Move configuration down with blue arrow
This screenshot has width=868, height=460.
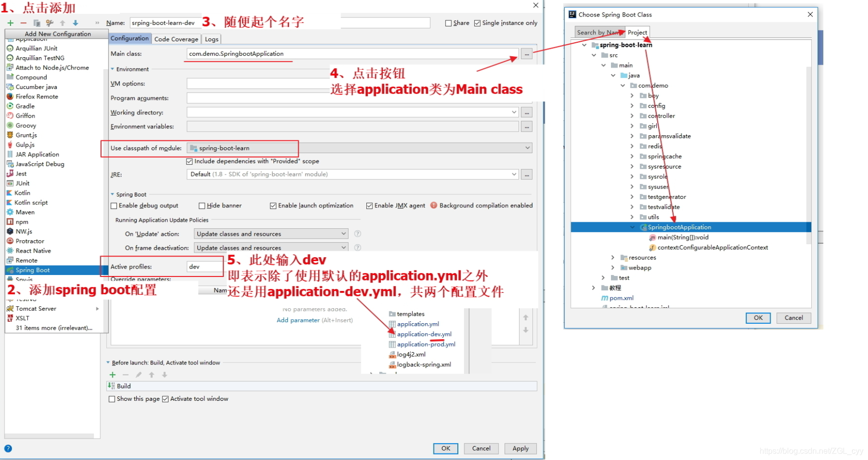76,23
